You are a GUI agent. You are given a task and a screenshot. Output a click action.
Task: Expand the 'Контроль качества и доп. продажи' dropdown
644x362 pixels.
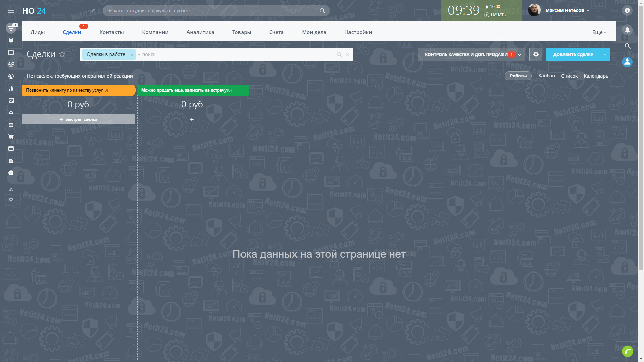(x=519, y=54)
